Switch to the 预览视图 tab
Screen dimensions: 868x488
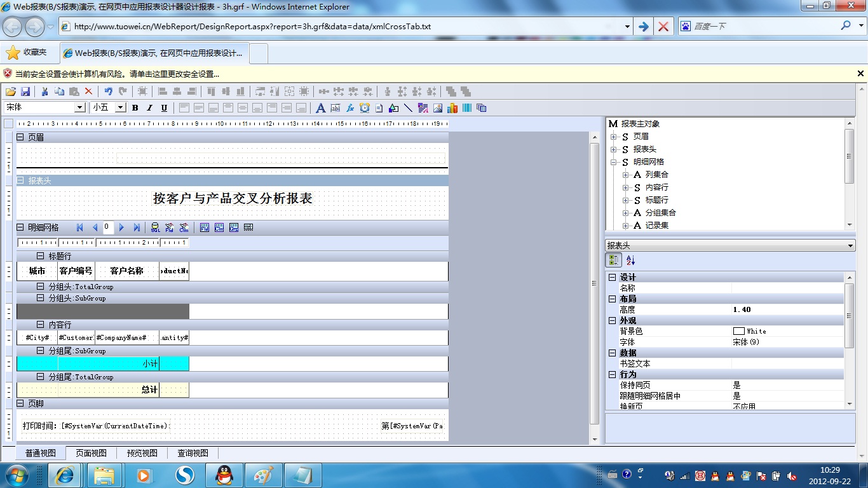coord(142,453)
